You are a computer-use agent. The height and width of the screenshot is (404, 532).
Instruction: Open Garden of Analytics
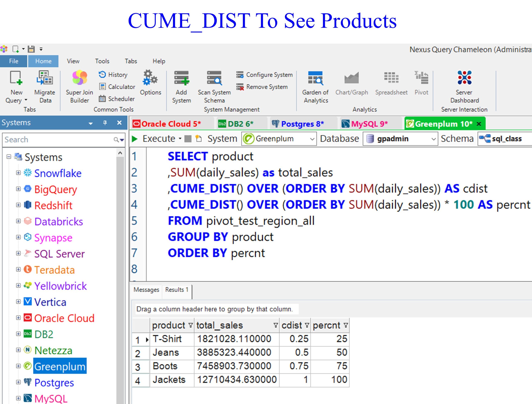coord(315,78)
